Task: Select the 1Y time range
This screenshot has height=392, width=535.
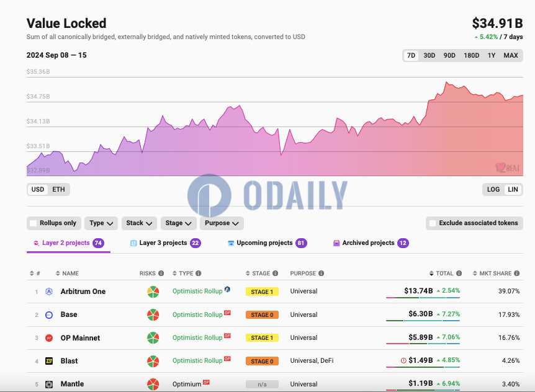Action: click(x=492, y=56)
